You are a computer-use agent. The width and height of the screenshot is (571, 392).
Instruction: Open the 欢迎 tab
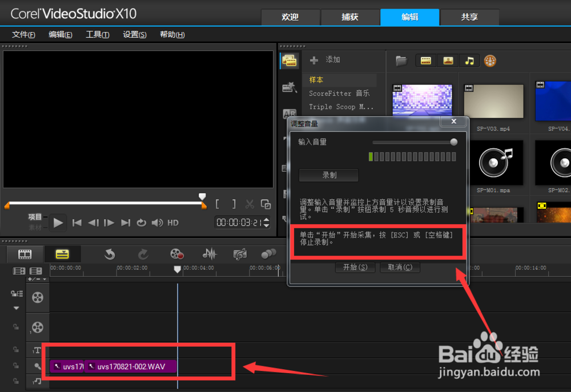pos(290,17)
